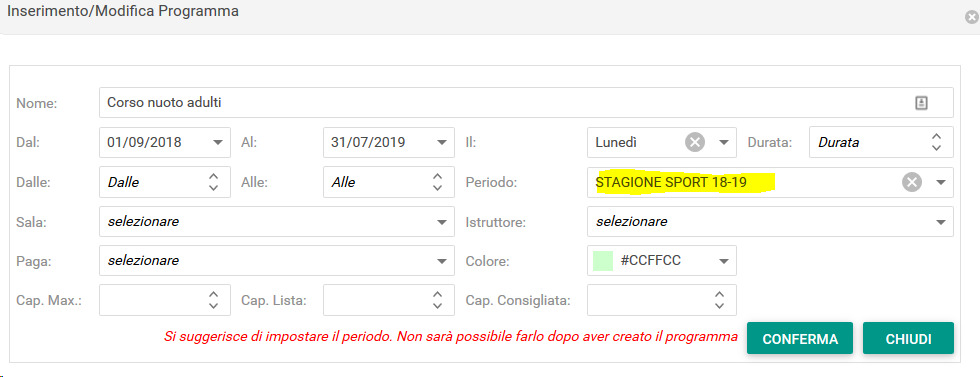Image resolution: width=980 pixels, height=377 pixels.
Task: Open the Sala dropdown
Action: click(x=442, y=222)
